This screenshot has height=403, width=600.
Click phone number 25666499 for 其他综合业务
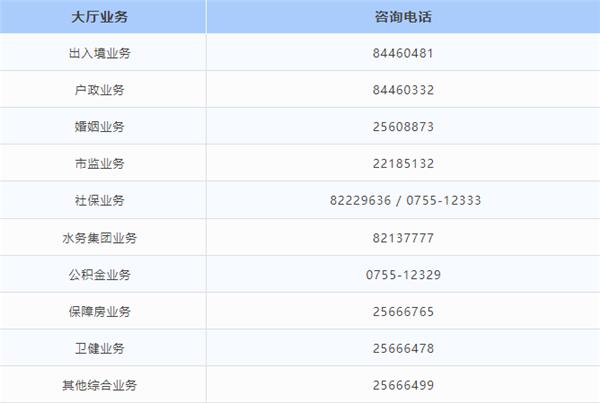[x=404, y=385]
